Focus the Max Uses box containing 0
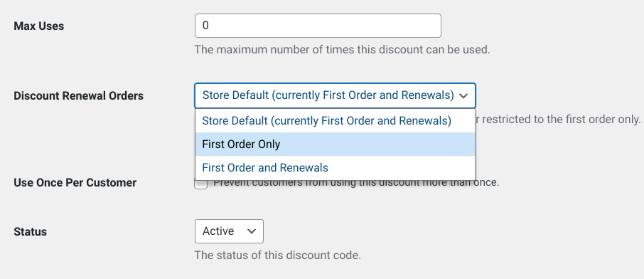Screen dimensions: 644x279 [318, 26]
